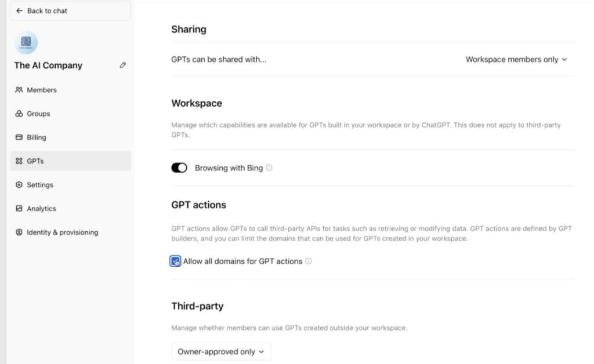
Task: Open Workspace members only sharing dropdown
Action: [x=516, y=59]
